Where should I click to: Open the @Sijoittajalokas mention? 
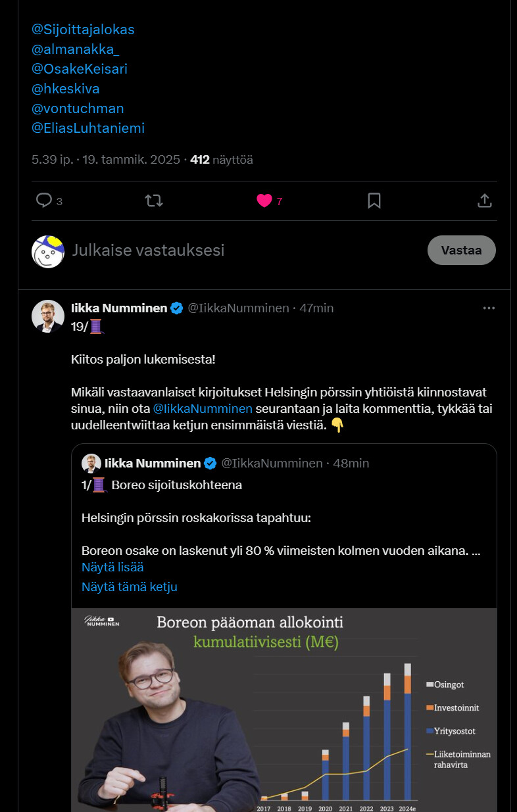[x=83, y=30]
